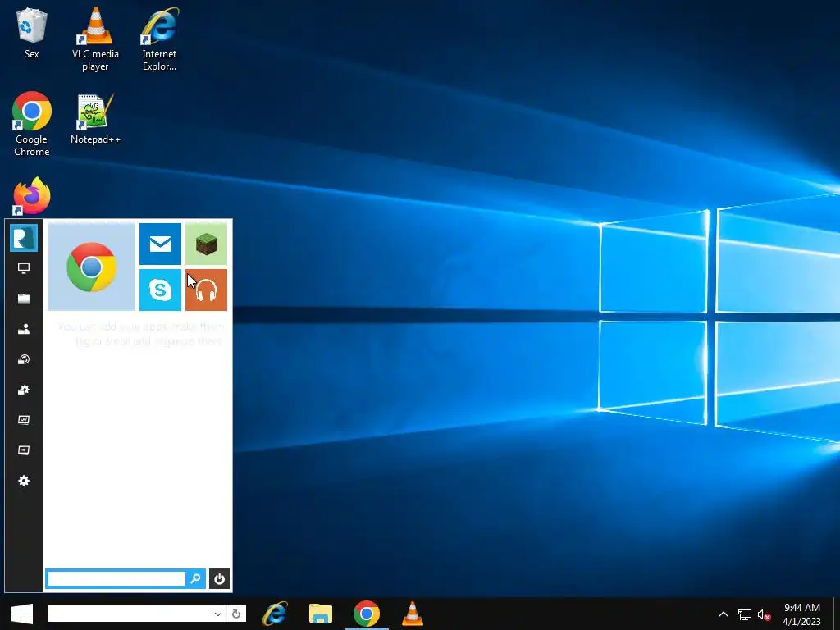This screenshot has width=840, height=630.
Task: Click the start menu search magnifier button
Action: pyautogui.click(x=195, y=578)
